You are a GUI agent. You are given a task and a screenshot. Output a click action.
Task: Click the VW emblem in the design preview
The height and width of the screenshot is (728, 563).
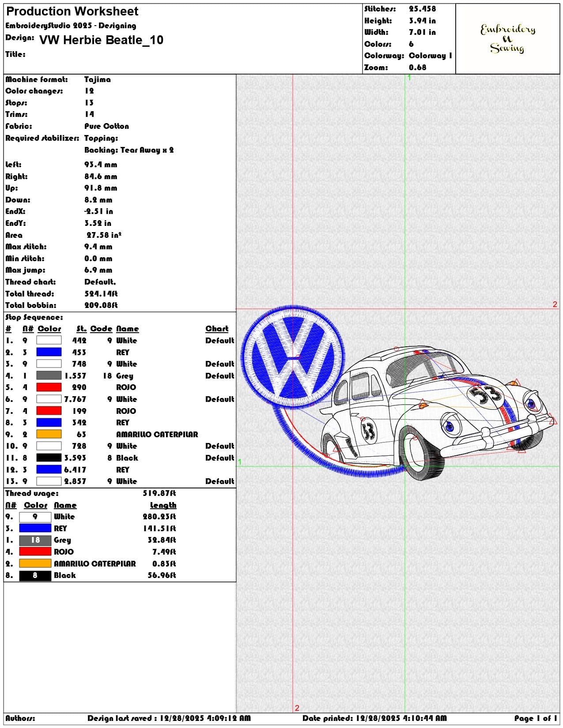tap(293, 356)
